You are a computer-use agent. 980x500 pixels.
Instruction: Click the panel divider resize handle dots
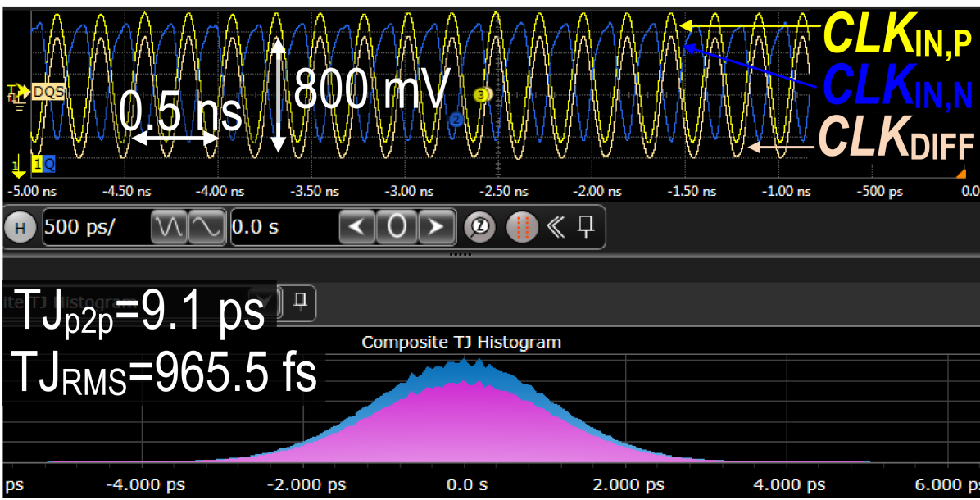pyautogui.click(x=461, y=255)
